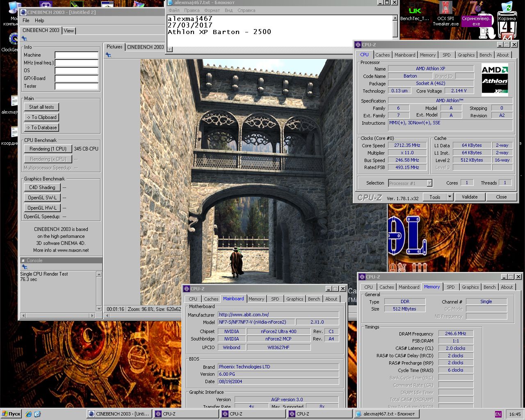Screen dimensions: 525x420
Task: Click into the MHz (real freq.) field
Action: tap(77, 63)
